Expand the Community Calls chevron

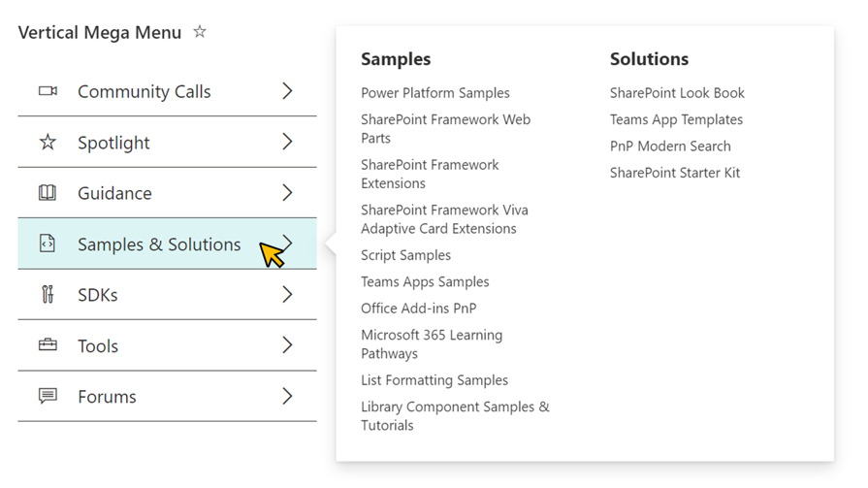point(287,91)
